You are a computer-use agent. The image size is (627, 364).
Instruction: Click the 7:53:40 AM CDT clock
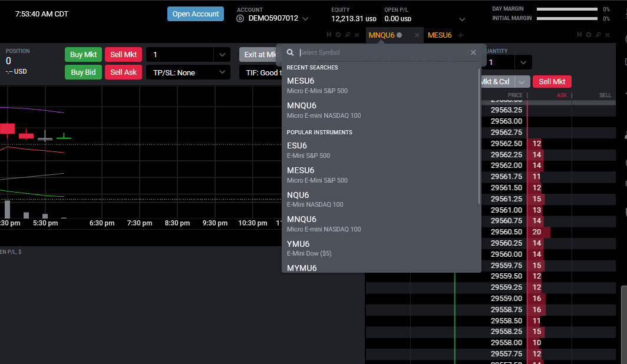coord(42,14)
